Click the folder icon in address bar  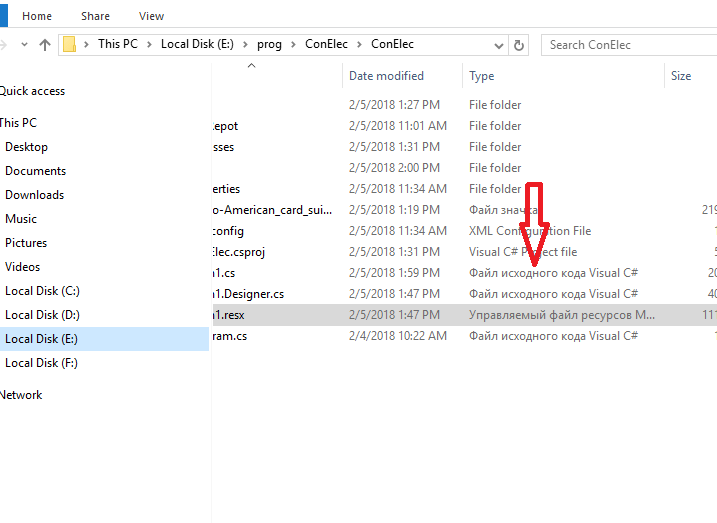point(69,44)
